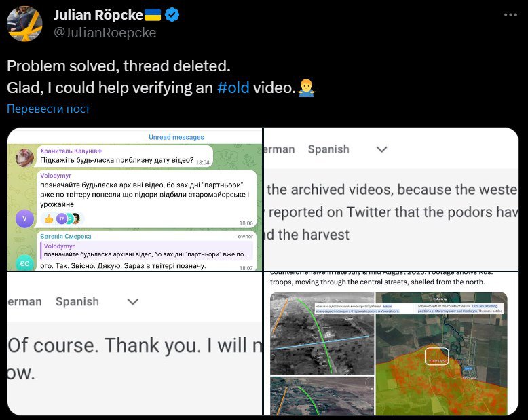
Task: Select Spanish tab in bottom-left translation image
Action: (77, 301)
